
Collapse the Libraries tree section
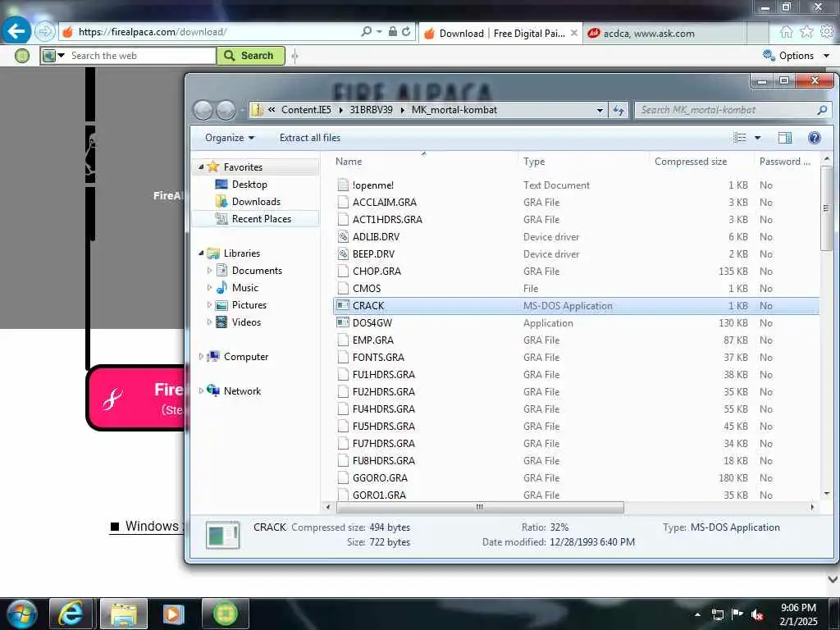pyautogui.click(x=201, y=253)
